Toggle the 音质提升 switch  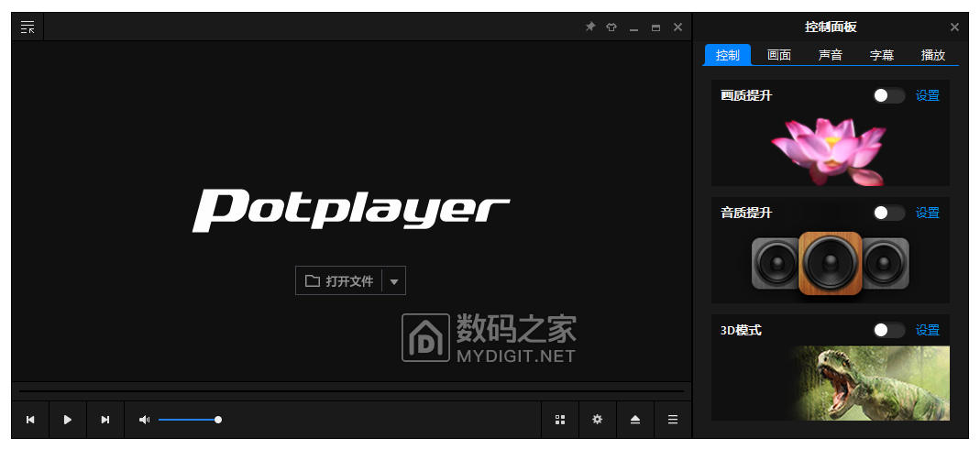coord(888,213)
